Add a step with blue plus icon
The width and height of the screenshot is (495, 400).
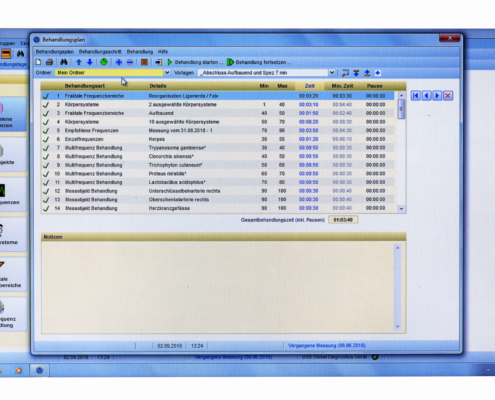[x=119, y=62]
